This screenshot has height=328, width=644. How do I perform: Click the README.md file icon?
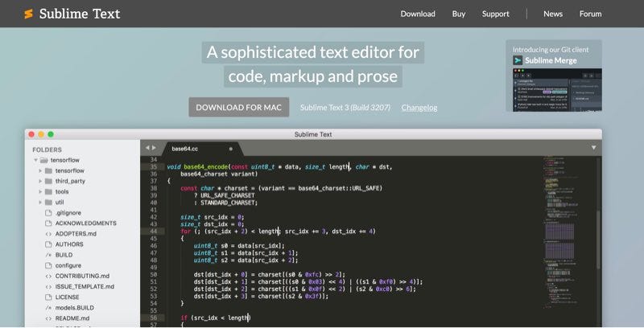point(48,318)
